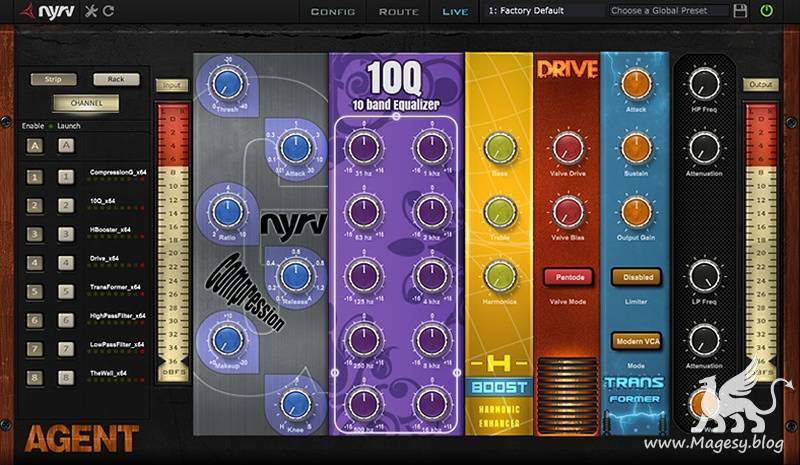
Task: Click the nyrv logo in top bar
Action: tap(47, 11)
